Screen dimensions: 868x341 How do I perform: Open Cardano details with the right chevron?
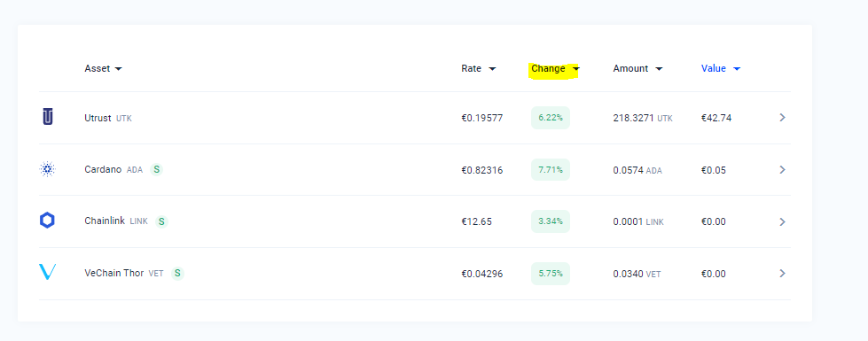(782, 170)
